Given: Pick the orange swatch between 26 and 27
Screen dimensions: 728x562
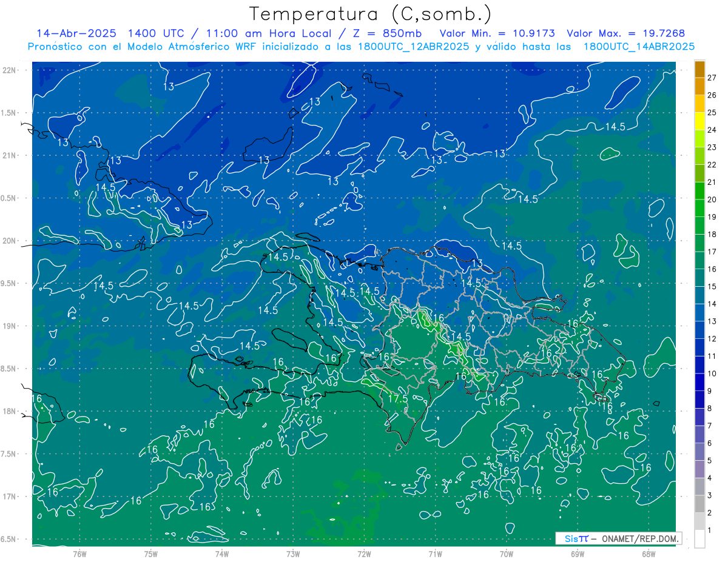Looking at the screenshot, I should click(x=699, y=87).
